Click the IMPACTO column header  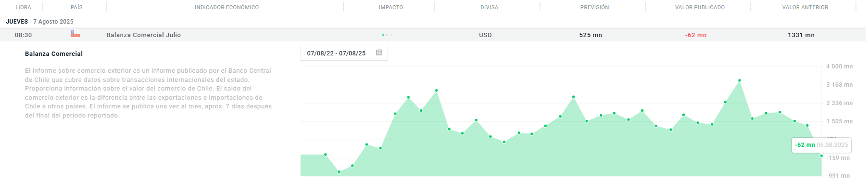(391, 7)
